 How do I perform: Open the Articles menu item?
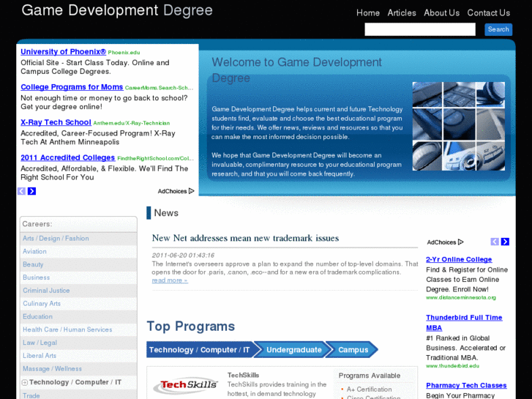402,13
